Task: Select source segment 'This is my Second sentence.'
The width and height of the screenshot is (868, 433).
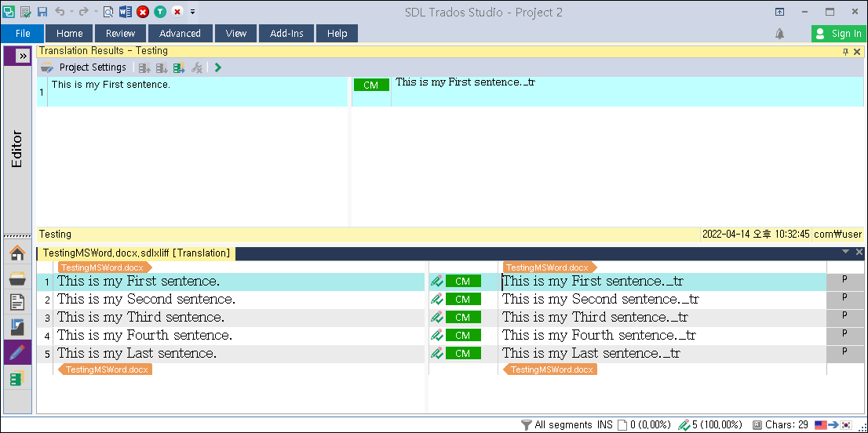Action: tap(147, 299)
